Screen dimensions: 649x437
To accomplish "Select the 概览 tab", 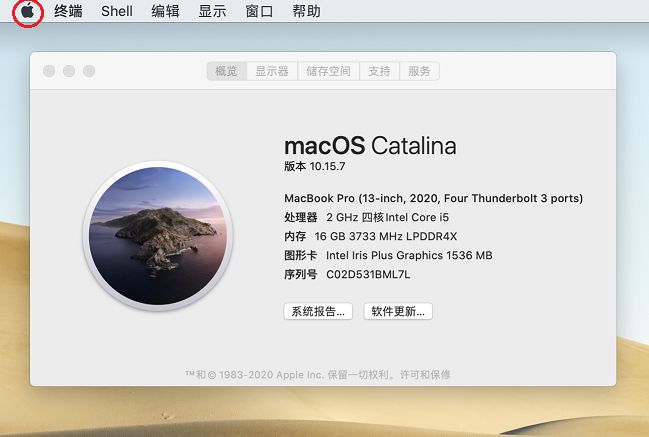I will click(226, 71).
